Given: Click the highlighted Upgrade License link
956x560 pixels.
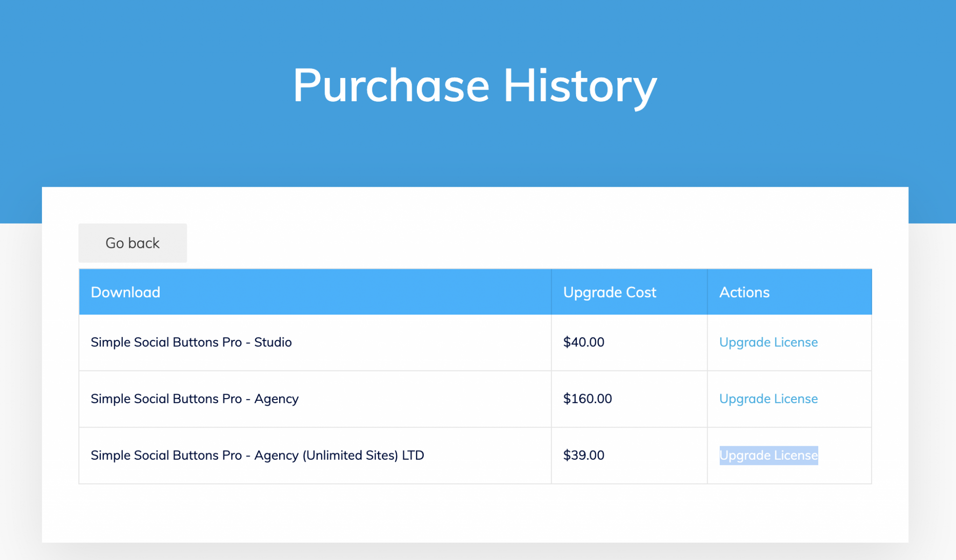Looking at the screenshot, I should click(x=768, y=455).
